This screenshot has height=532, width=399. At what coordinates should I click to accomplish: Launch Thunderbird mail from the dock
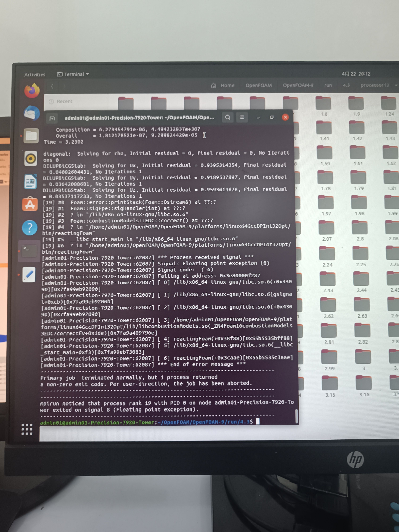tap(32, 113)
